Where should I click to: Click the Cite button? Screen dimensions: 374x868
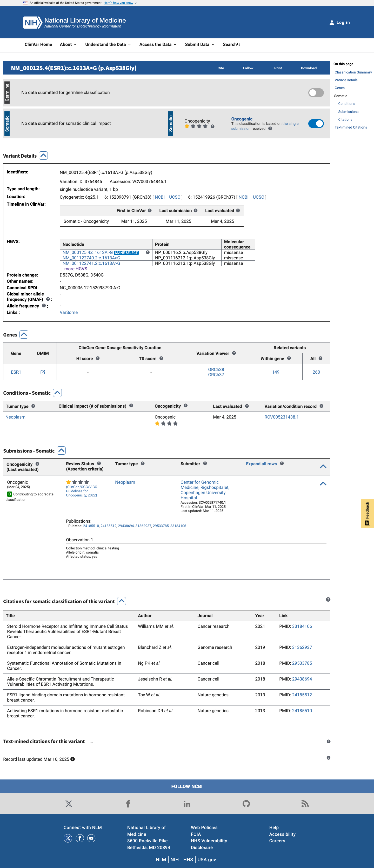tap(221, 68)
